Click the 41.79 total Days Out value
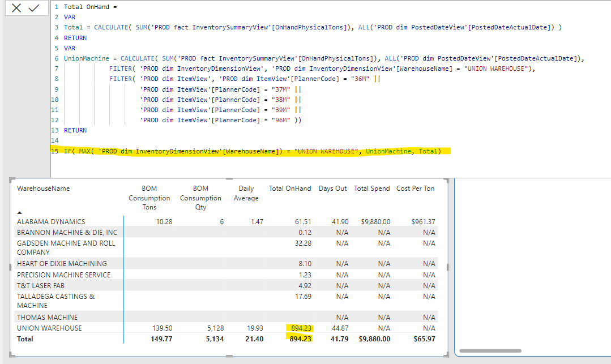Screen dimensions: 611x364 [339, 339]
